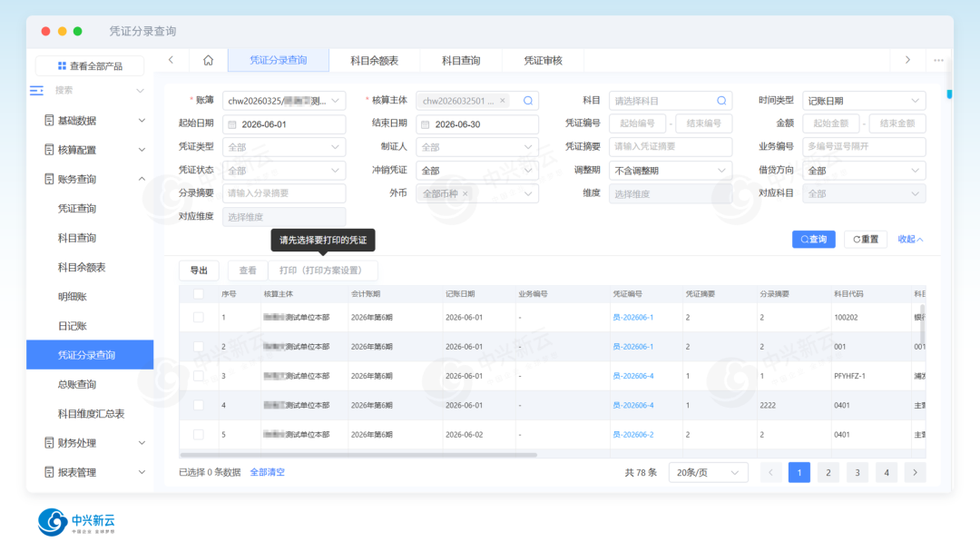Viewport: 980px width, 552px height.
Task: Click the table horizontal scrollbar
Action: coord(358,455)
